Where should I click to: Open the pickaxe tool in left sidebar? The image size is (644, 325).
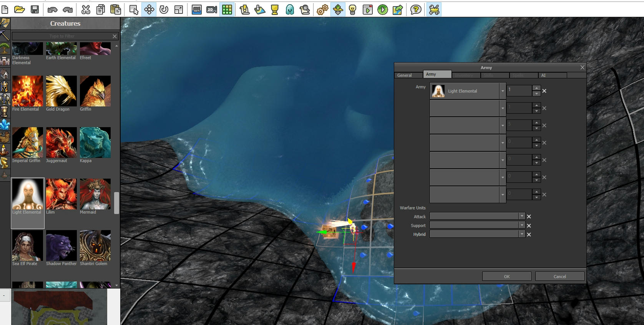click(x=5, y=36)
